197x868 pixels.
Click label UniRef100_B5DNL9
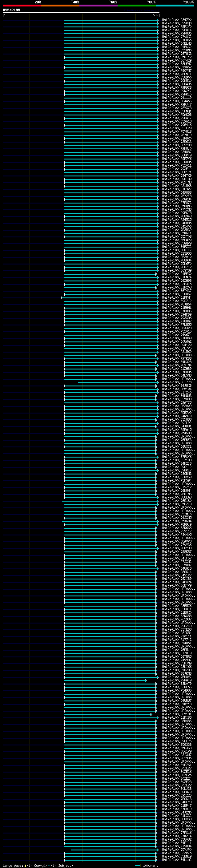click(x=176, y=856)
